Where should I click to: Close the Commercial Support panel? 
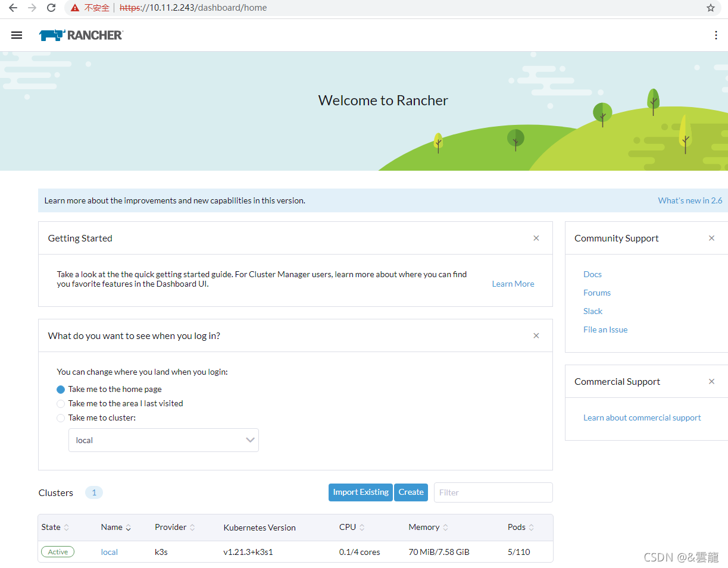(711, 381)
